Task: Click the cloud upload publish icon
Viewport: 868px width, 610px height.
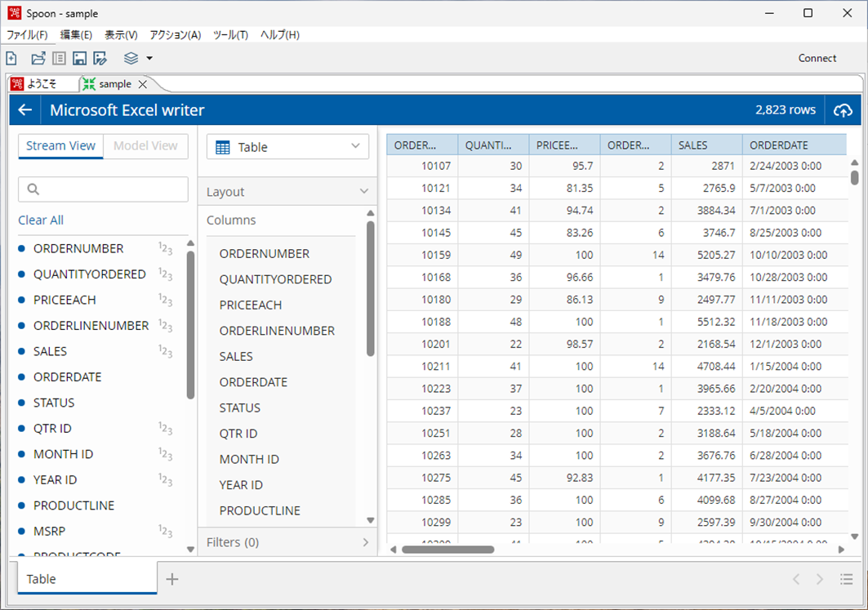Action: [843, 110]
